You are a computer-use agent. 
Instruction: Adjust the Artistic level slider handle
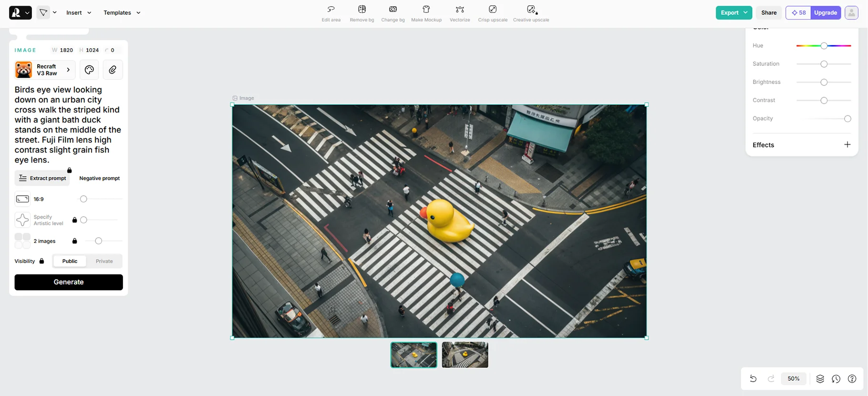[x=83, y=220]
